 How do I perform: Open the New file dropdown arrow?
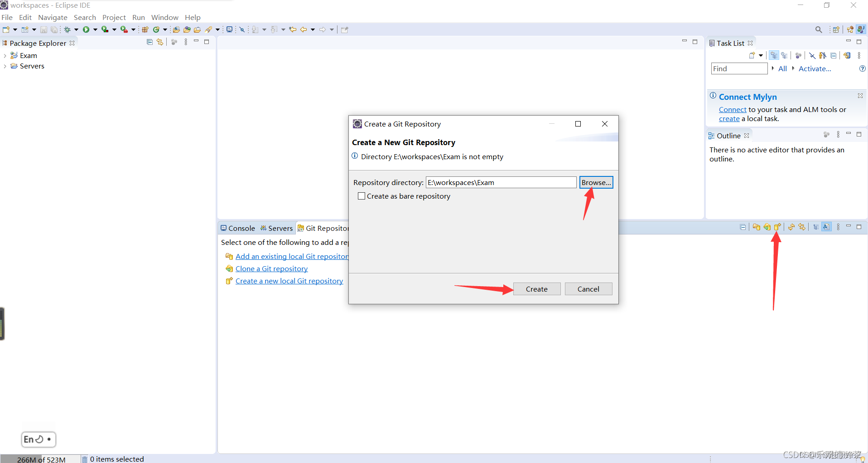click(x=15, y=29)
